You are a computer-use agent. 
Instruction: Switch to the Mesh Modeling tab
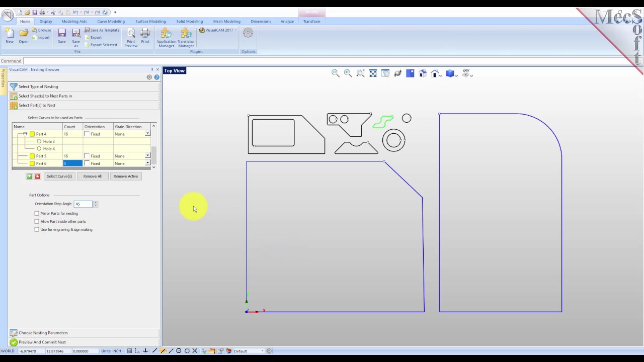click(x=226, y=21)
